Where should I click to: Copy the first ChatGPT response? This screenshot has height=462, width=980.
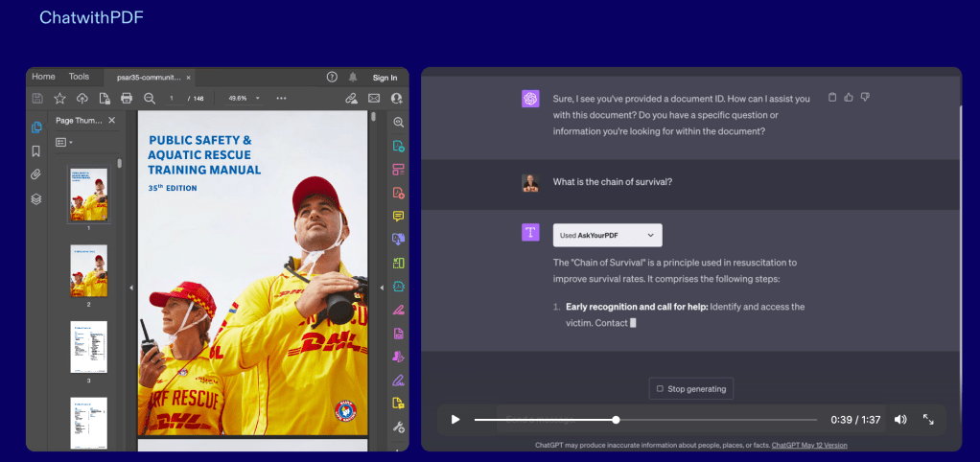point(832,97)
